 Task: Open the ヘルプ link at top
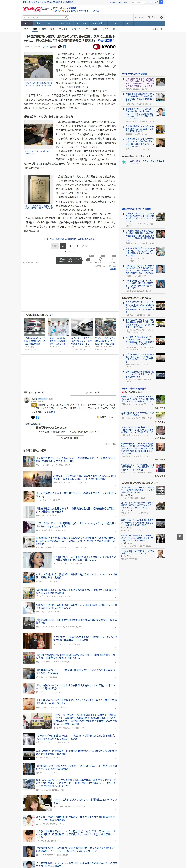[x=127, y=2]
